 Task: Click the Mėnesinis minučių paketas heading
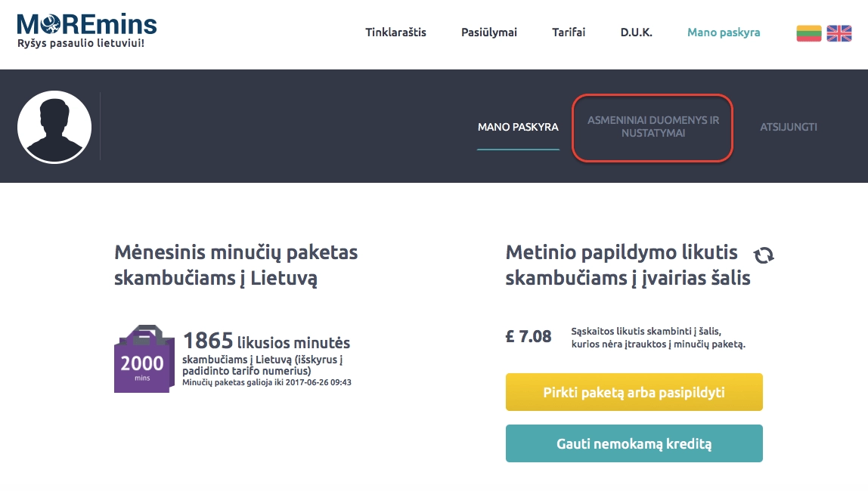pyautogui.click(x=236, y=264)
